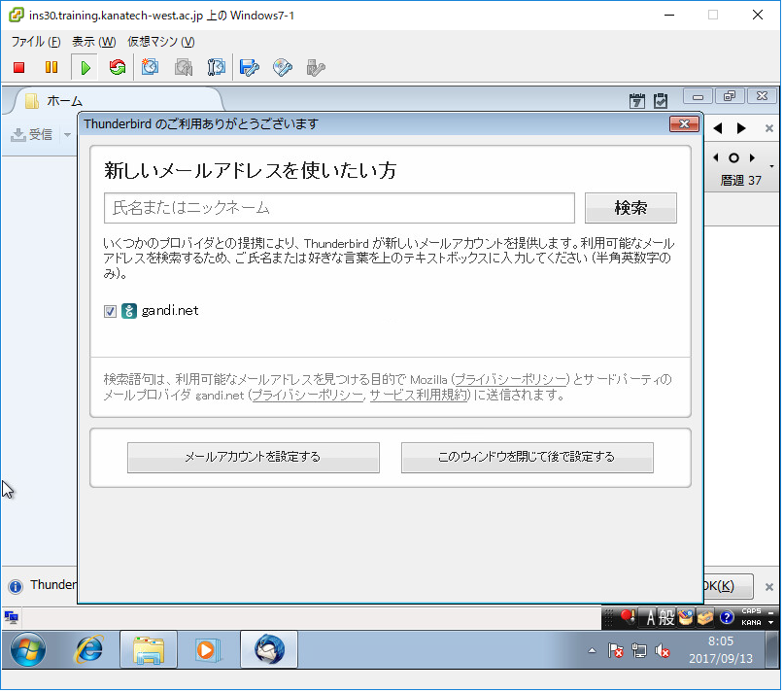Open the small dropdown arrow in the calendar pane
Image resolution: width=784 pixels, height=692 pixels.
tap(772, 165)
